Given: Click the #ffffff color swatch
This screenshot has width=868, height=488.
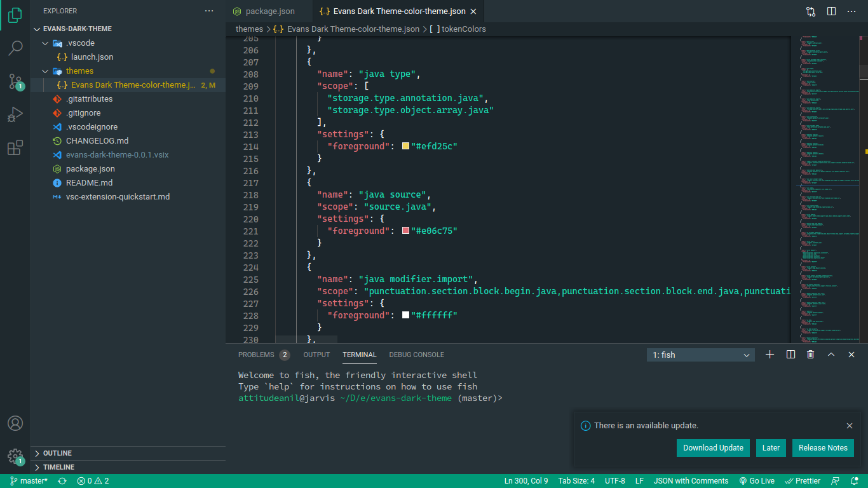Looking at the screenshot, I should tap(406, 315).
